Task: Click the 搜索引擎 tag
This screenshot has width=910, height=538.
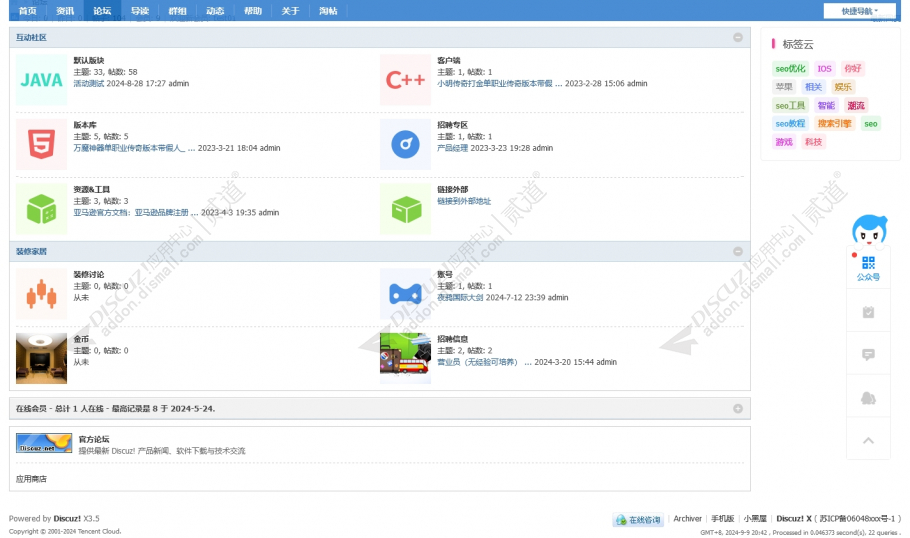Action: 835,124
